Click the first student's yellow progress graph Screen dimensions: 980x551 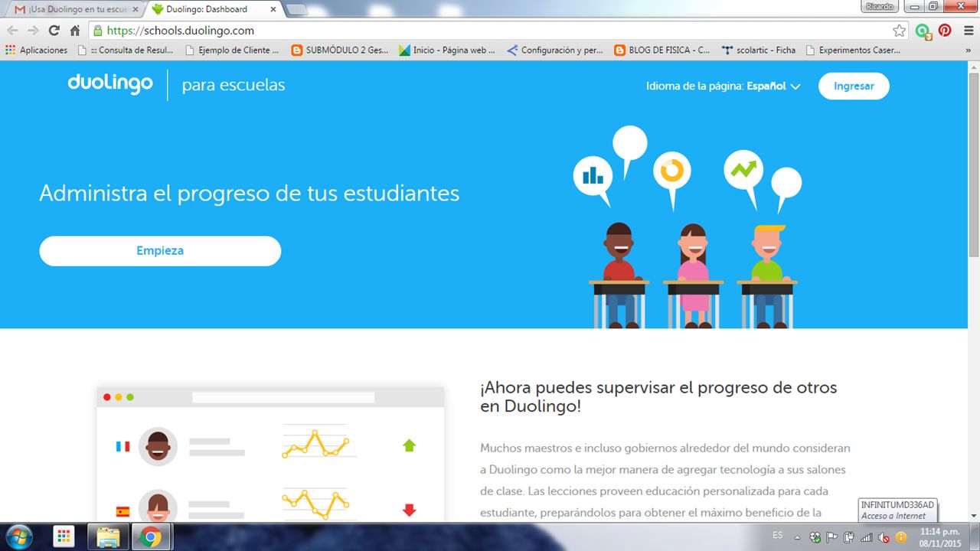point(315,444)
